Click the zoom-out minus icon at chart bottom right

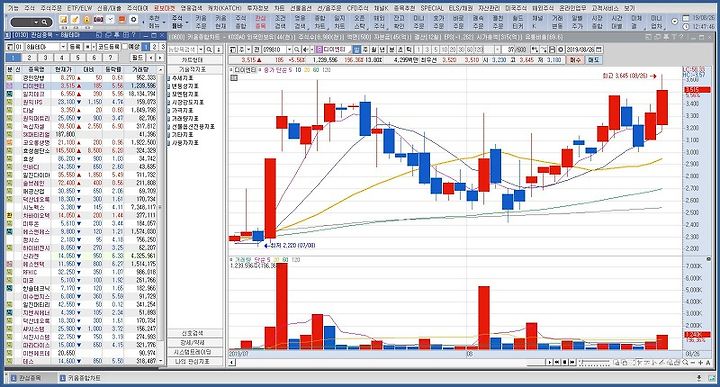click(x=693, y=363)
